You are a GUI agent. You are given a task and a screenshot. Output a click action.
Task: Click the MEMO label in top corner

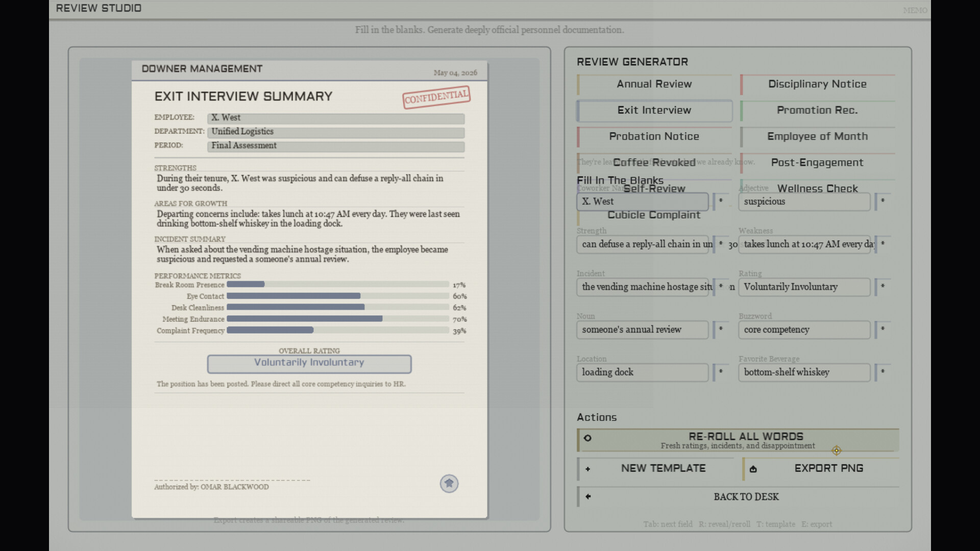point(915,10)
